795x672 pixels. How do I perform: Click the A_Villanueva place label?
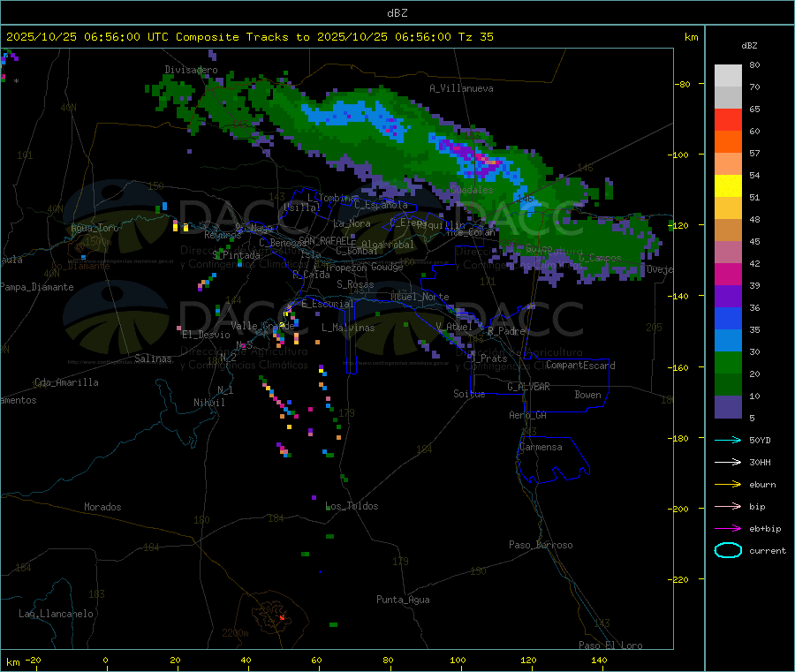[461, 88]
